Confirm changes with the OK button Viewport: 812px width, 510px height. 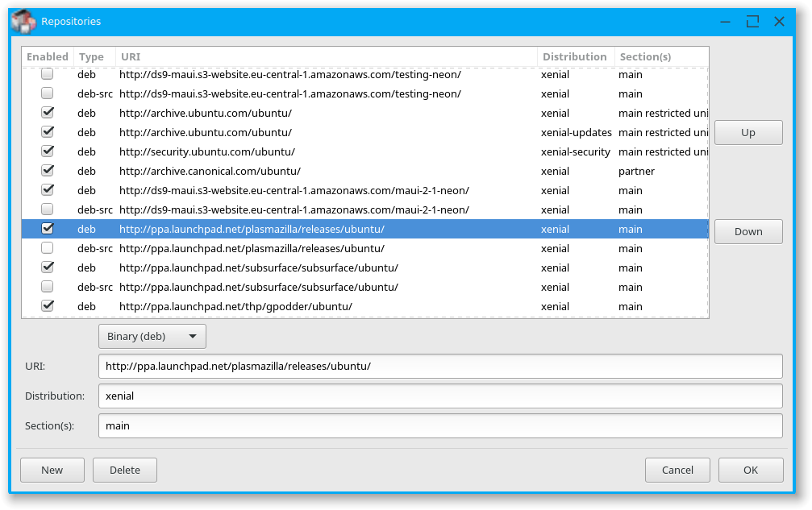[x=750, y=471]
